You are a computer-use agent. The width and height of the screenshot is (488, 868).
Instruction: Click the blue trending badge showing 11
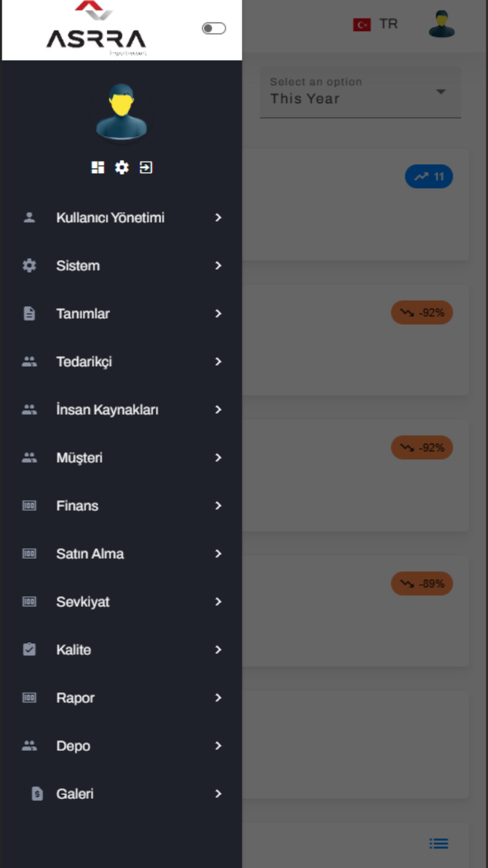[x=429, y=176]
